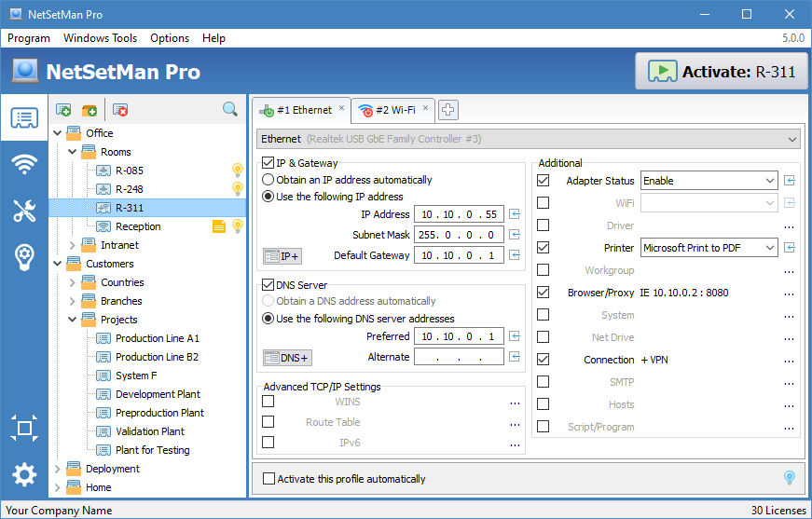Select Obtain an IP address automatically
The image size is (812, 519).
pos(268,180)
